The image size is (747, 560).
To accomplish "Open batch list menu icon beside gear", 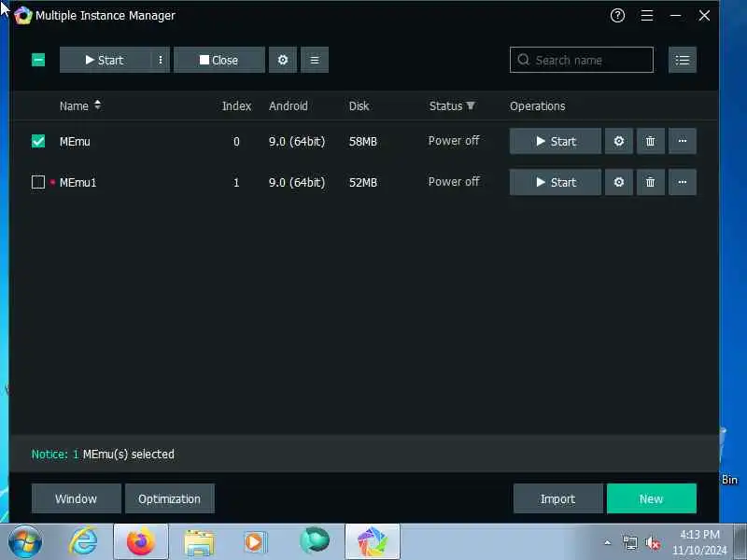I will [315, 60].
